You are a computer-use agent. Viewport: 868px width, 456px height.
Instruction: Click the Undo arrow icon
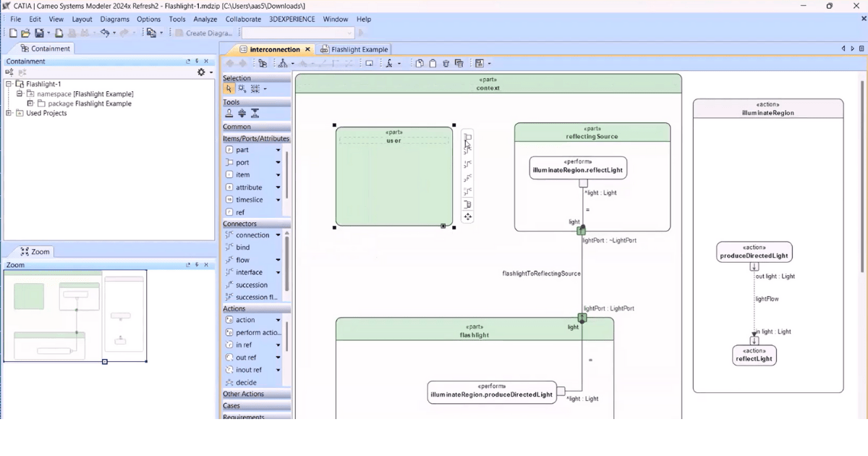[105, 33]
